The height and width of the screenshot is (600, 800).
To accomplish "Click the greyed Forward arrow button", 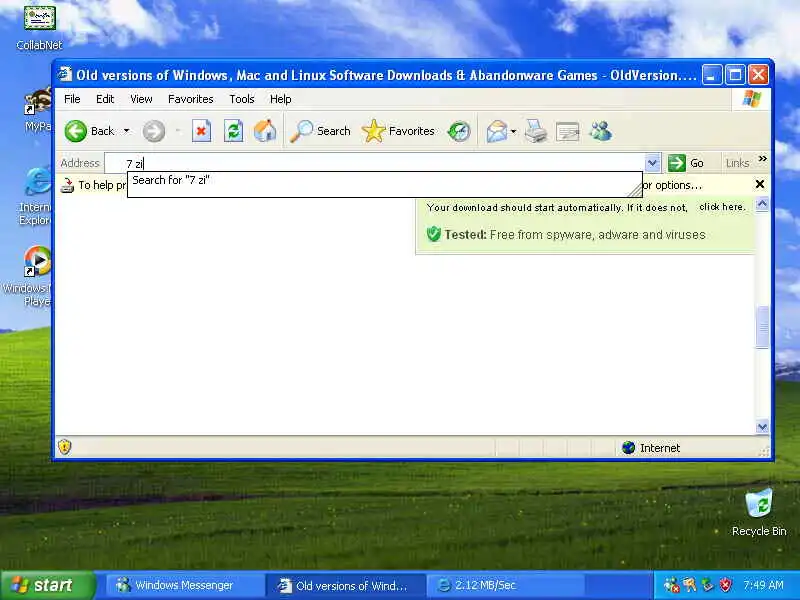I will [154, 131].
